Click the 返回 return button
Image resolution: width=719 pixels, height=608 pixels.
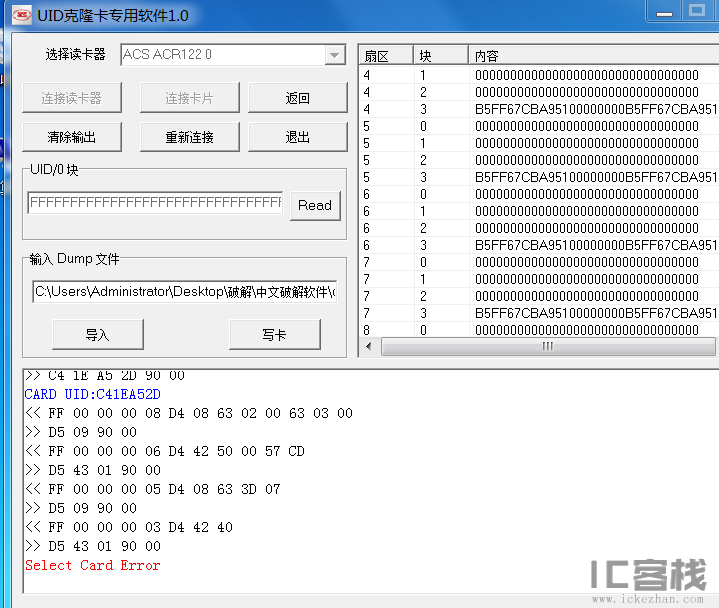click(x=297, y=98)
